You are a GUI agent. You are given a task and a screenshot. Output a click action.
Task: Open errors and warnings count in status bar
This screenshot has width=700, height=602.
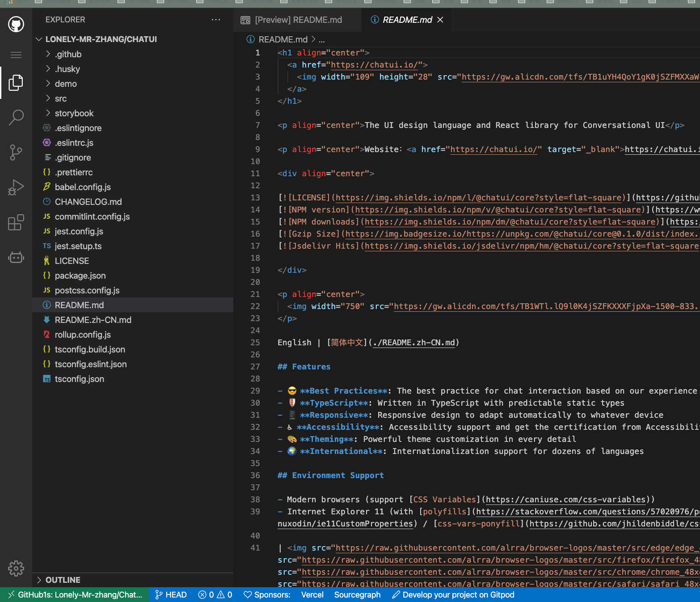[215, 595]
